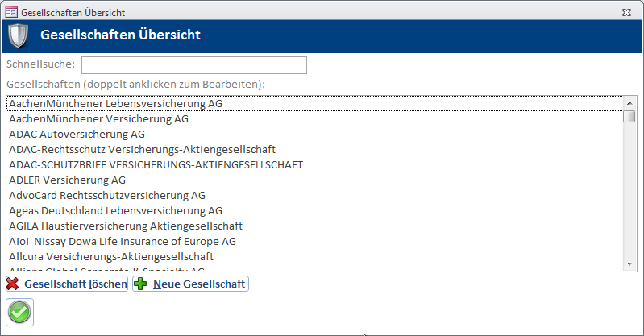This screenshot has width=644, height=336.
Task: Choose ADAC Autoversicherung AG list item
Action: (77, 134)
